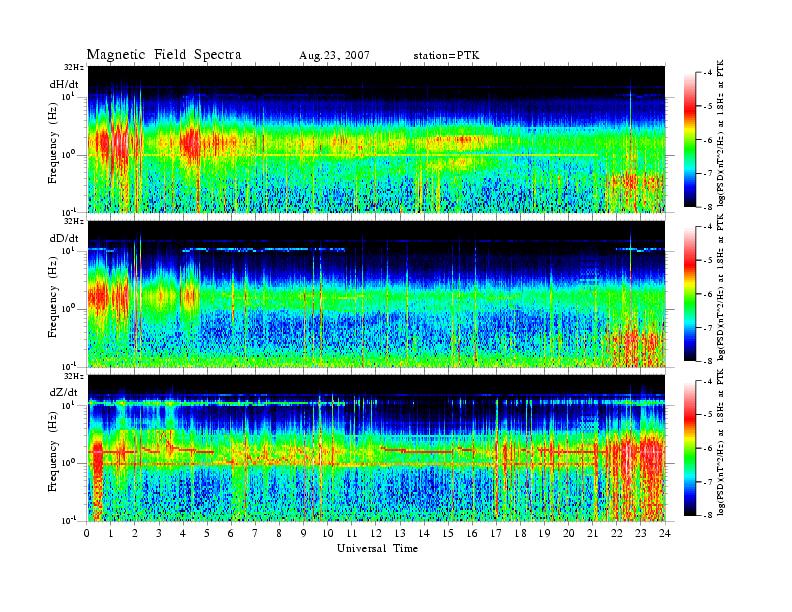Click the "32Hz" label above dD/dt
This screenshot has width=792, height=612.
tap(74, 221)
